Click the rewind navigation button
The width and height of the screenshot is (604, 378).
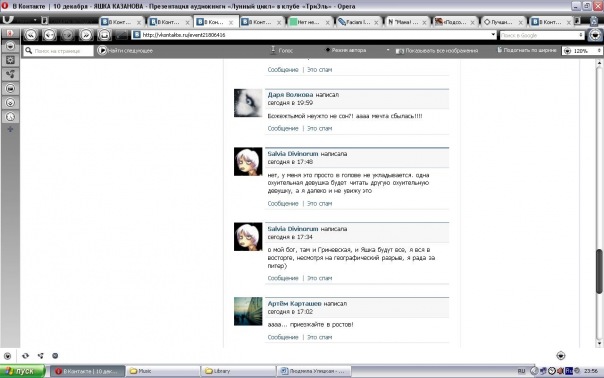tap(31, 35)
